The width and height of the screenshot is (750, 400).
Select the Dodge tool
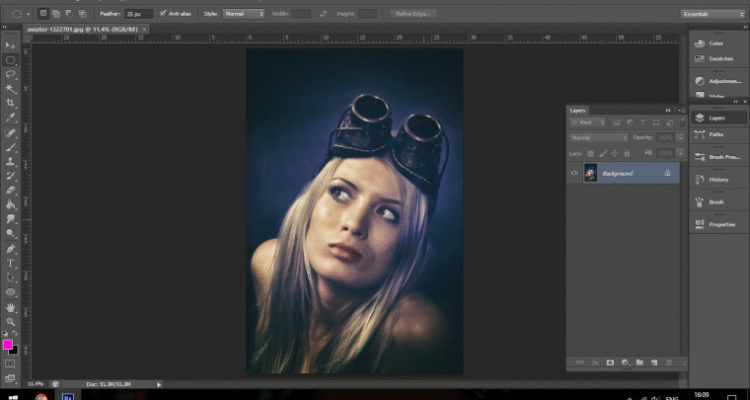pos(10,234)
